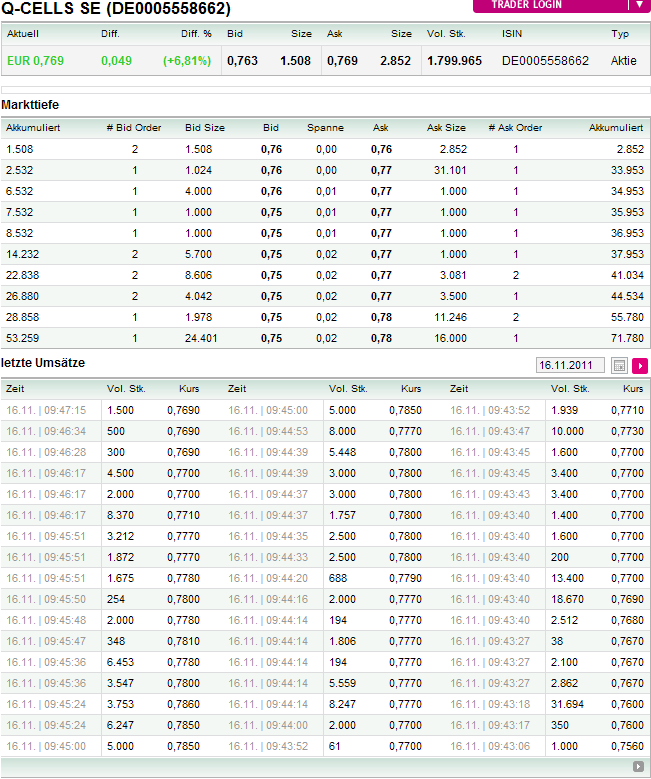Click the (+6,81%) percentage change value
Viewport: 651px width, 779px height.
point(187,61)
